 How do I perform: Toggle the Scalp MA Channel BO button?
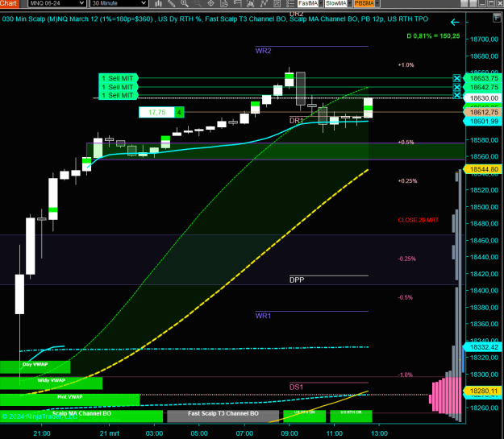point(81,416)
